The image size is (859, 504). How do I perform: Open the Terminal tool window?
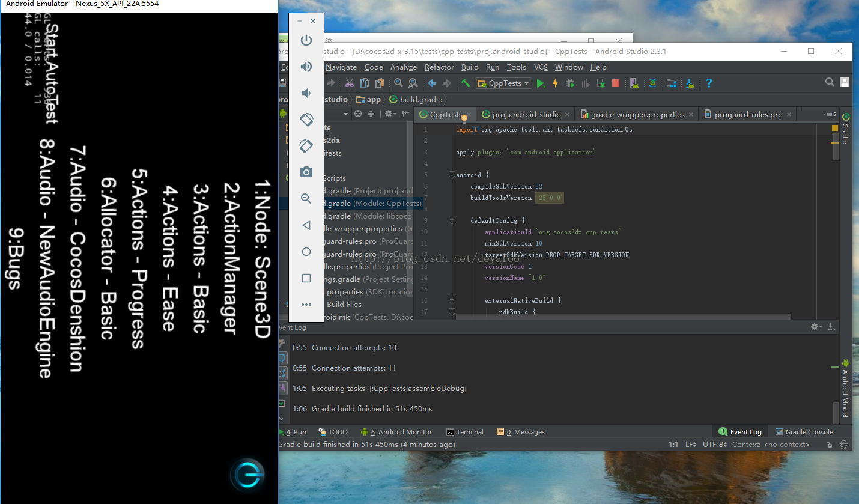pyautogui.click(x=465, y=432)
